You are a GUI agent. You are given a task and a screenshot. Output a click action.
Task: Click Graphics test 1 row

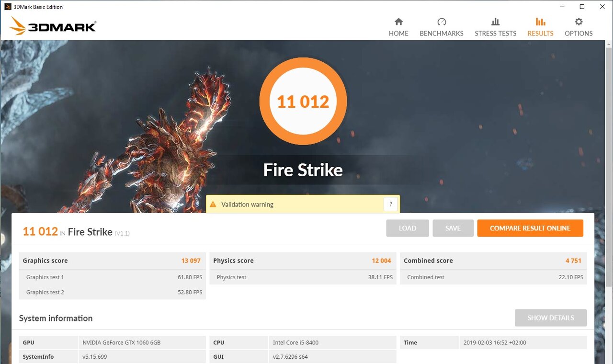(x=113, y=277)
